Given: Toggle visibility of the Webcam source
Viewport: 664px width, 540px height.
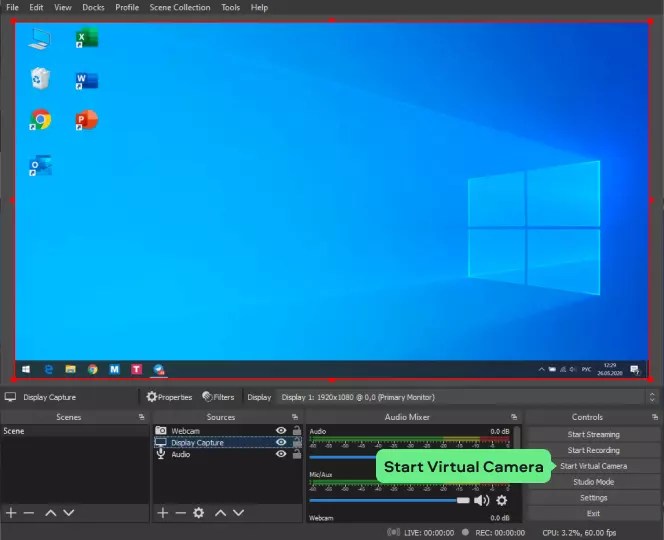Looking at the screenshot, I should pos(281,430).
